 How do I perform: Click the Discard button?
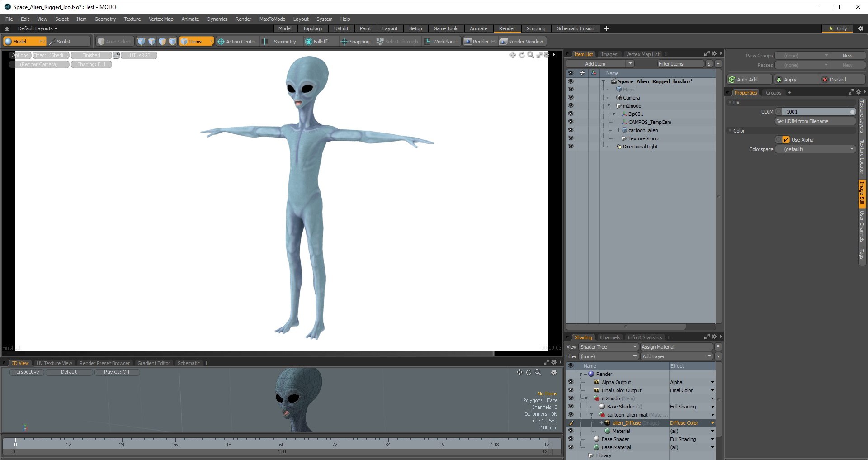(843, 80)
